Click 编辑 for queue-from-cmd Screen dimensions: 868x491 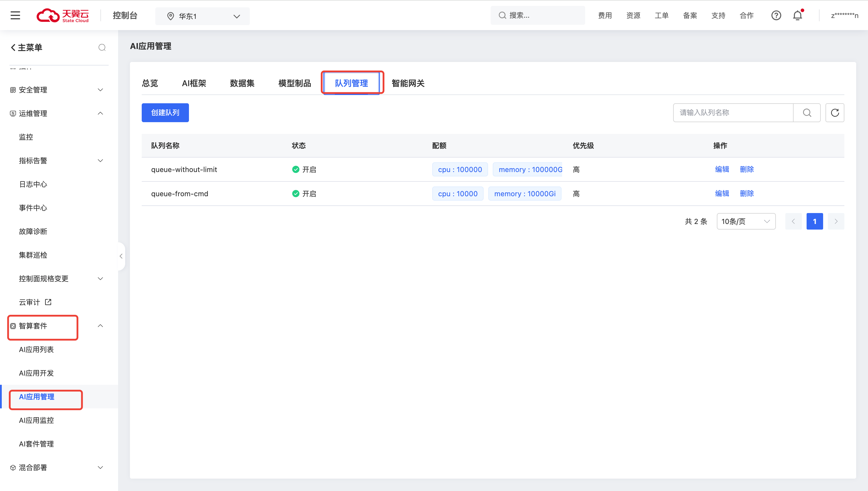(722, 194)
